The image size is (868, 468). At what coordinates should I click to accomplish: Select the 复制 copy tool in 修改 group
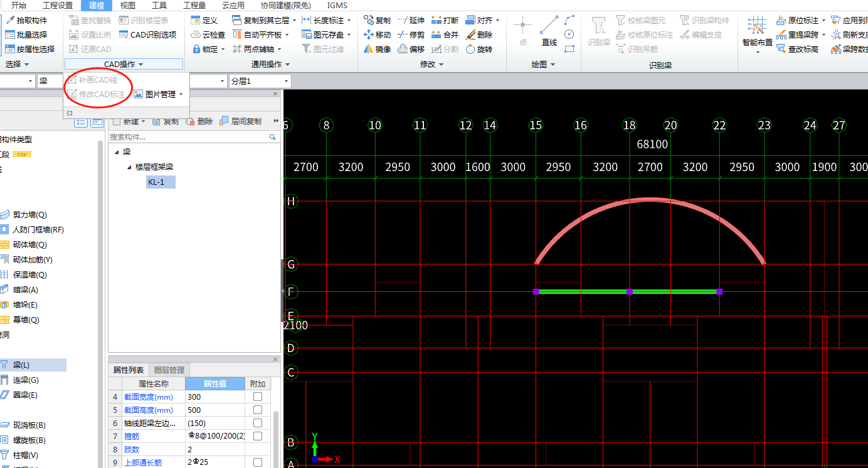click(x=378, y=21)
